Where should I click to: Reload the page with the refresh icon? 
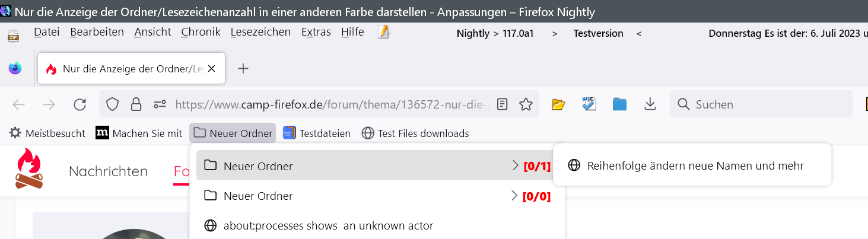(80, 105)
